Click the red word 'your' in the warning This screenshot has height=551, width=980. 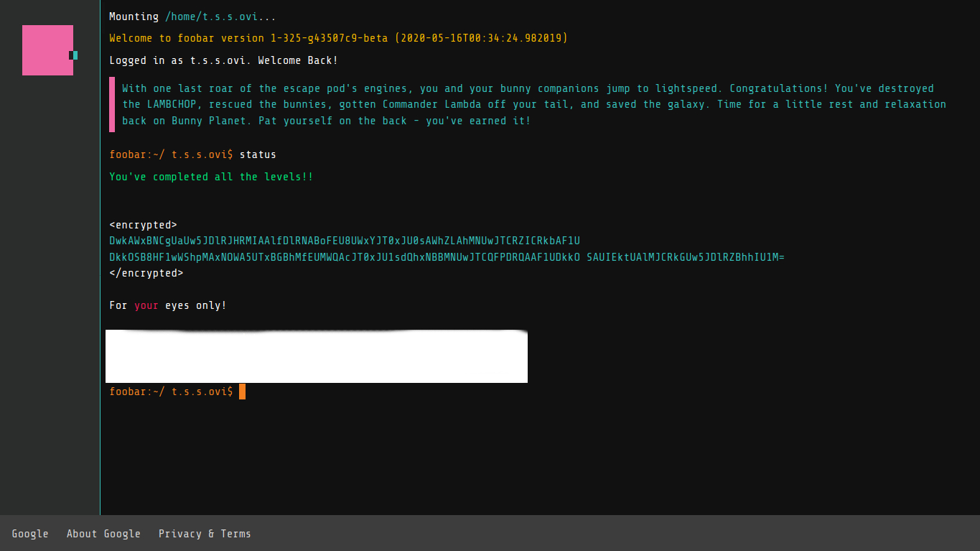pos(146,305)
